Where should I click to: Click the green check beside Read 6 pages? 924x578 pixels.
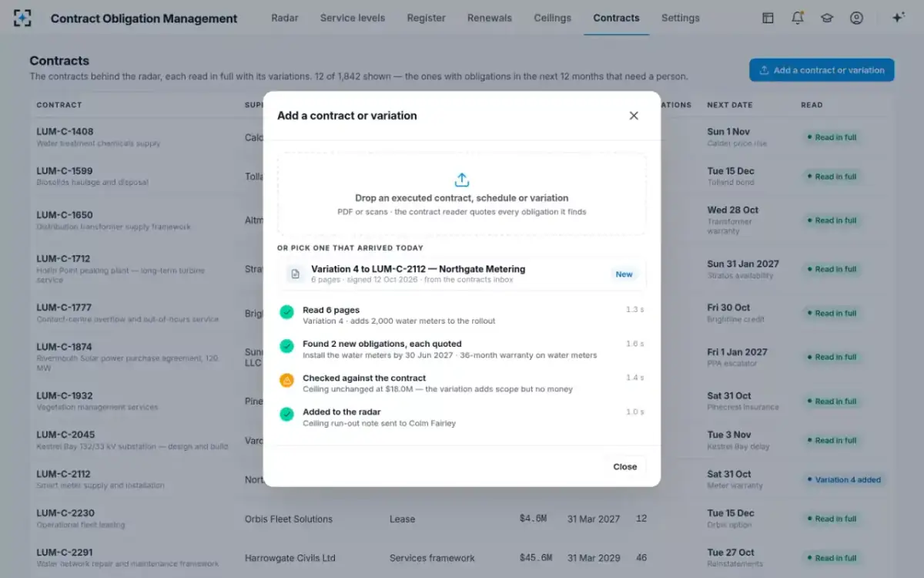click(x=286, y=312)
